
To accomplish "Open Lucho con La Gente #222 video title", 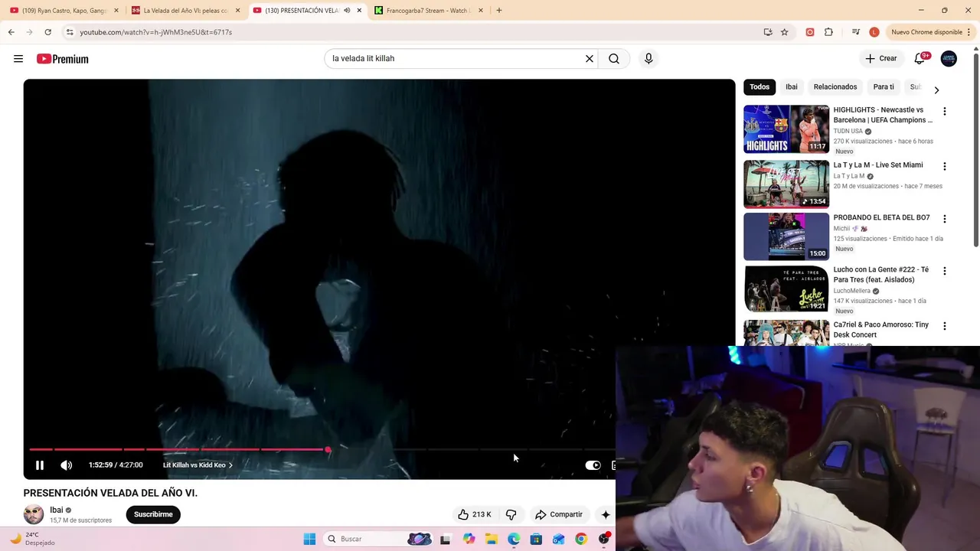I will tap(880, 275).
